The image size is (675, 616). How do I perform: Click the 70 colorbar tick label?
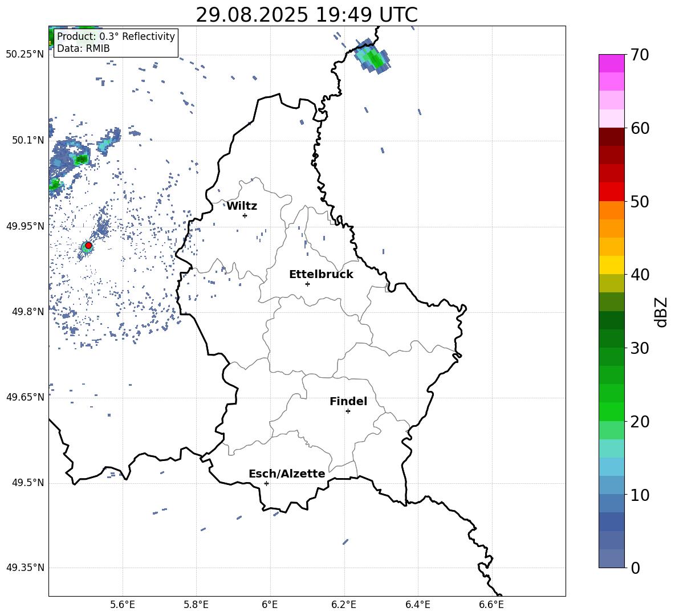click(639, 55)
